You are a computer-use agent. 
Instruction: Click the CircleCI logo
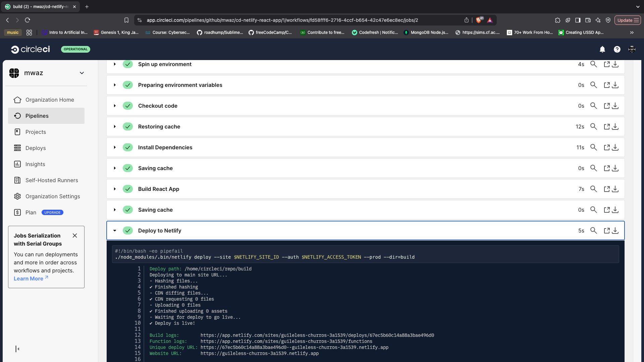click(31, 49)
